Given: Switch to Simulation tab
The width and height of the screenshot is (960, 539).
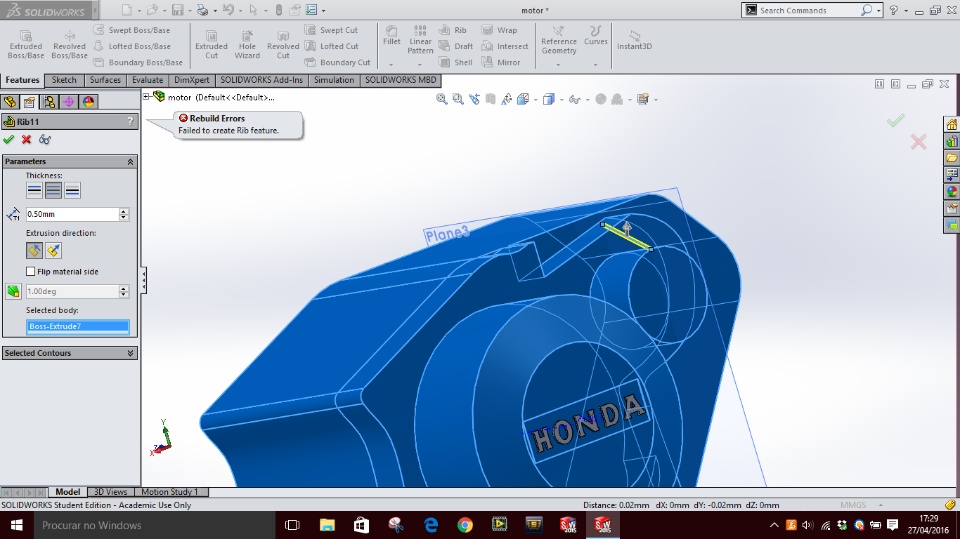Looking at the screenshot, I should (x=334, y=80).
